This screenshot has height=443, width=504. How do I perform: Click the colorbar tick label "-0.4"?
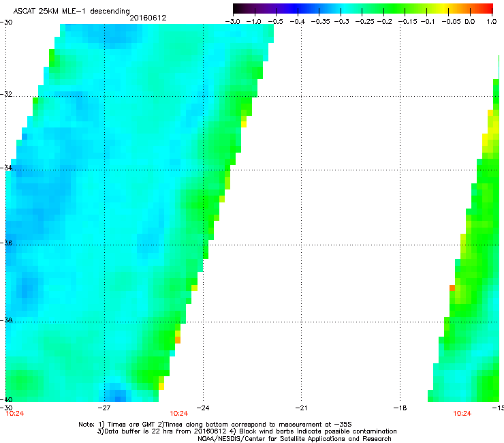tap(298, 22)
